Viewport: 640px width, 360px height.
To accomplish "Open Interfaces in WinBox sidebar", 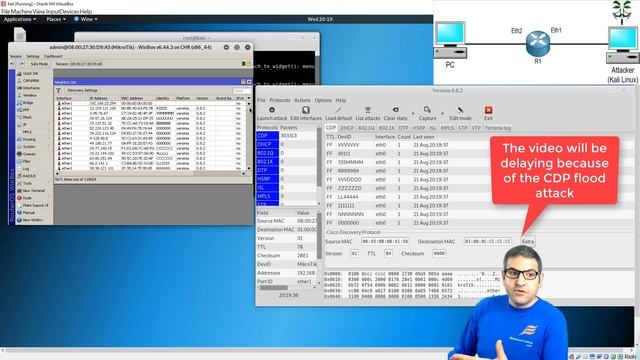I will [x=31, y=88].
